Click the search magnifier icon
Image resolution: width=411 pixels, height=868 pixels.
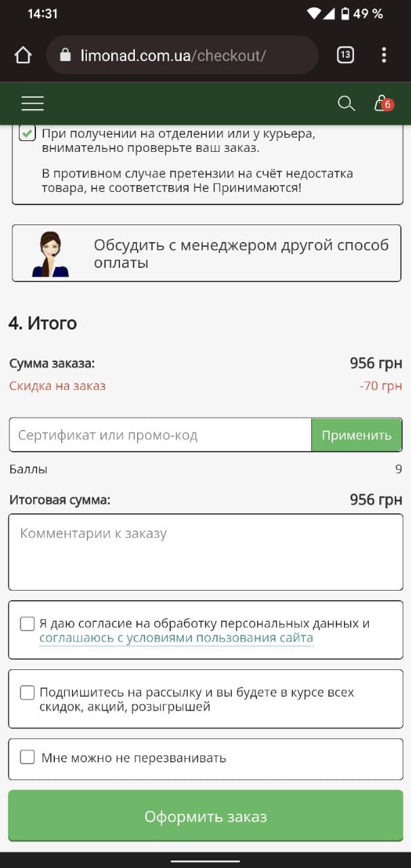(347, 103)
